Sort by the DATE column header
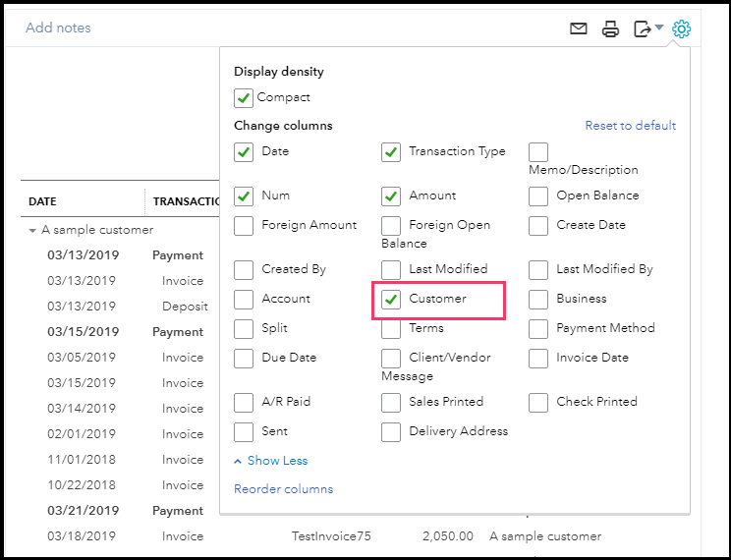 pos(43,201)
